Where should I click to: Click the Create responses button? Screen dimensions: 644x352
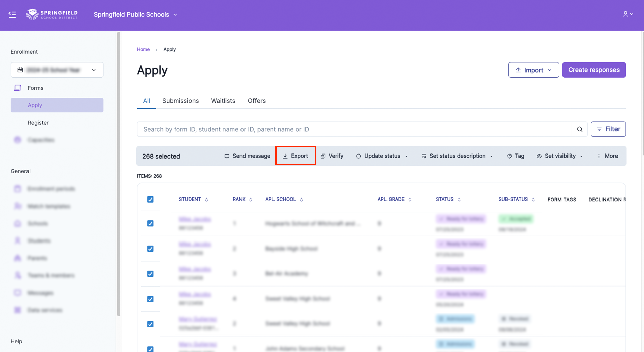594,70
